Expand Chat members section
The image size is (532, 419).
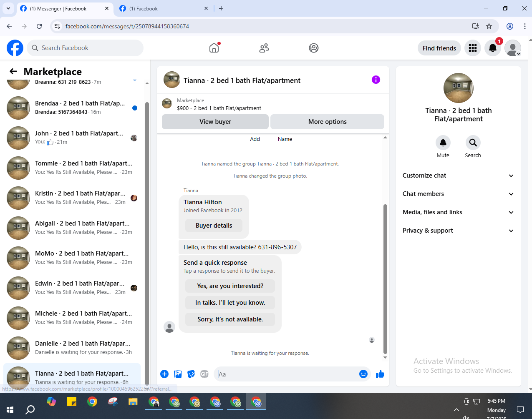point(458,194)
